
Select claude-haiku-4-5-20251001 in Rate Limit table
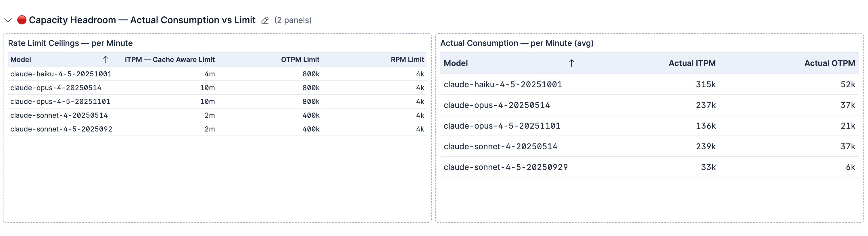point(61,74)
